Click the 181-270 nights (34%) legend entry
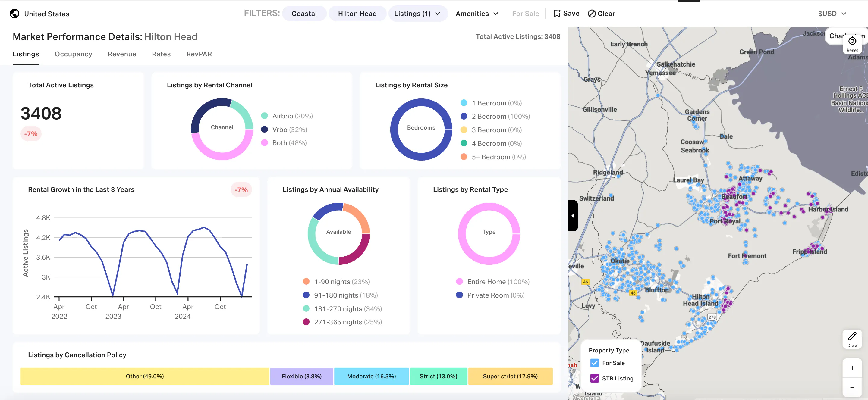 pos(342,309)
